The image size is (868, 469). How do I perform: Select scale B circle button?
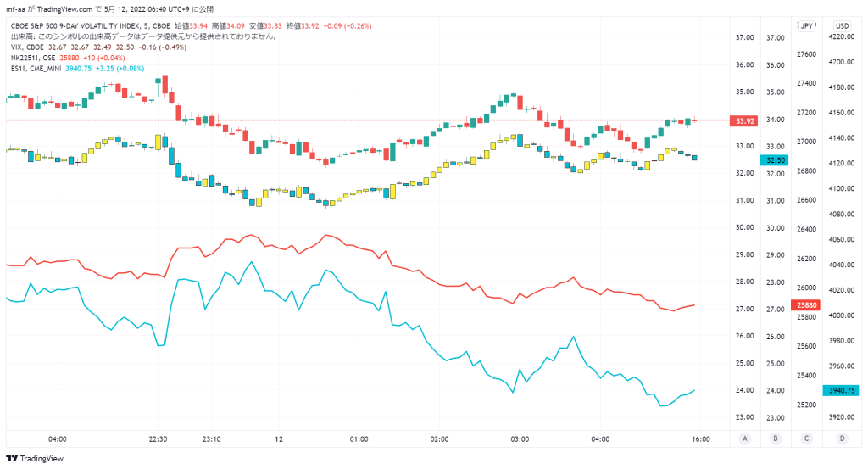coord(775,438)
